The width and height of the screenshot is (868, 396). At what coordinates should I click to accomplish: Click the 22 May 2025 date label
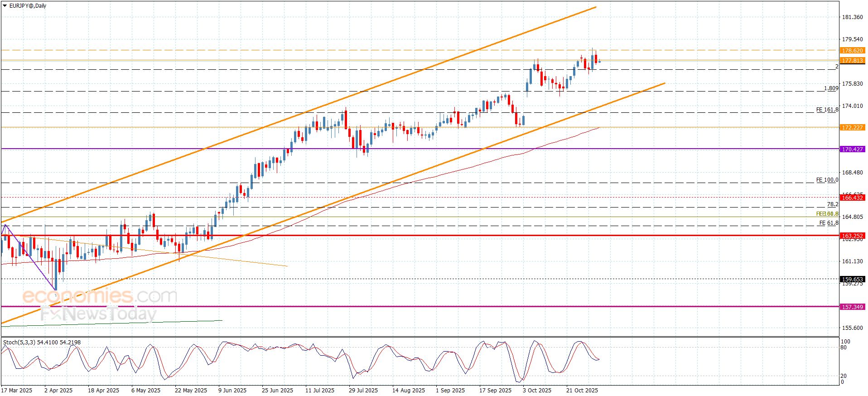[191, 391]
